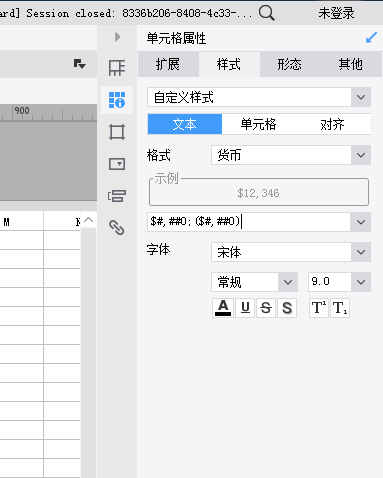Click the format pattern input field
This screenshot has height=478, width=383.
coord(249,222)
